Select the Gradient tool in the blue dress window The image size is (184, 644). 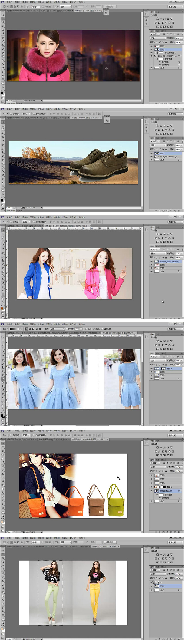tap(3, 379)
